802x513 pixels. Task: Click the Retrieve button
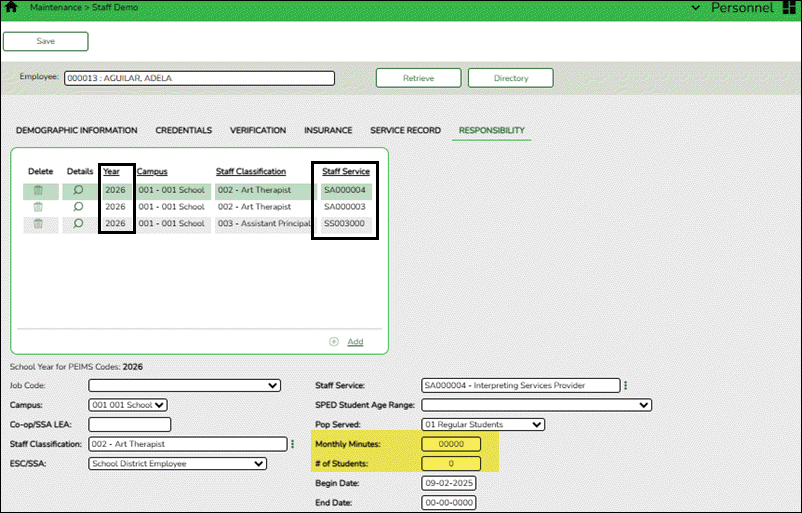[418, 78]
